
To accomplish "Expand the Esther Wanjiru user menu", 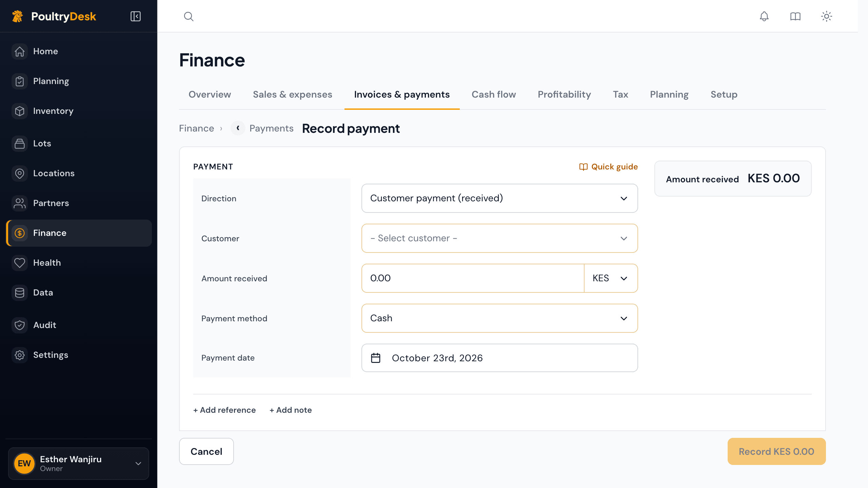I will (x=79, y=463).
